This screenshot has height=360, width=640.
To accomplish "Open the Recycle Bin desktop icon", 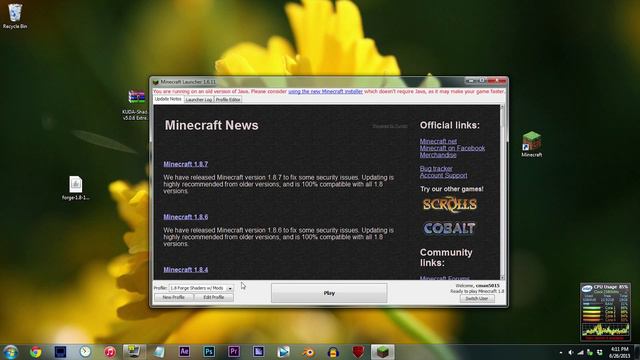I will coord(15,16).
